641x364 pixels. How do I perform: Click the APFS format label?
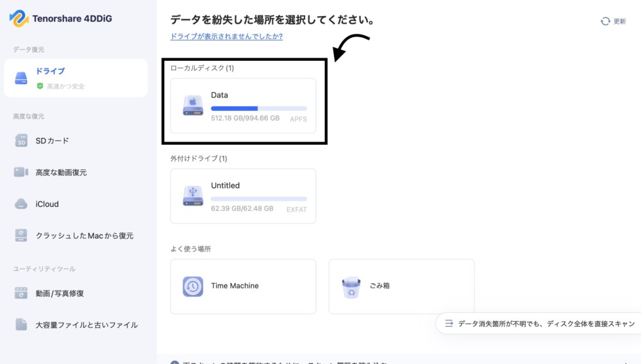(x=299, y=119)
